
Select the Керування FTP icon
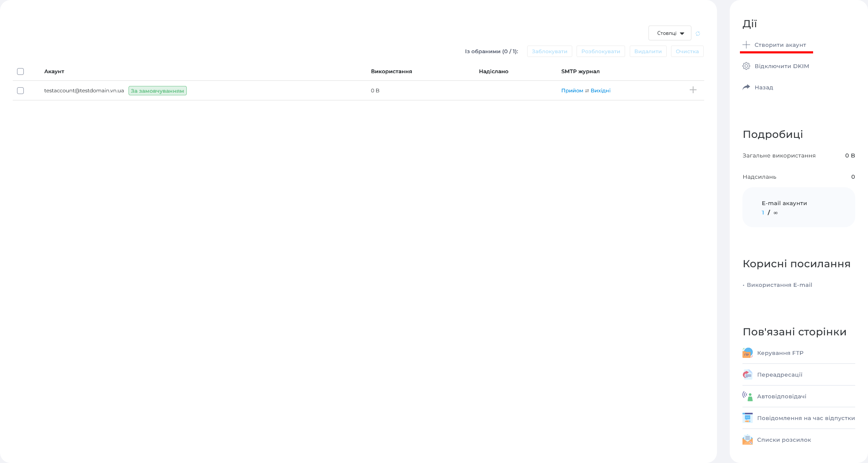coord(747,353)
